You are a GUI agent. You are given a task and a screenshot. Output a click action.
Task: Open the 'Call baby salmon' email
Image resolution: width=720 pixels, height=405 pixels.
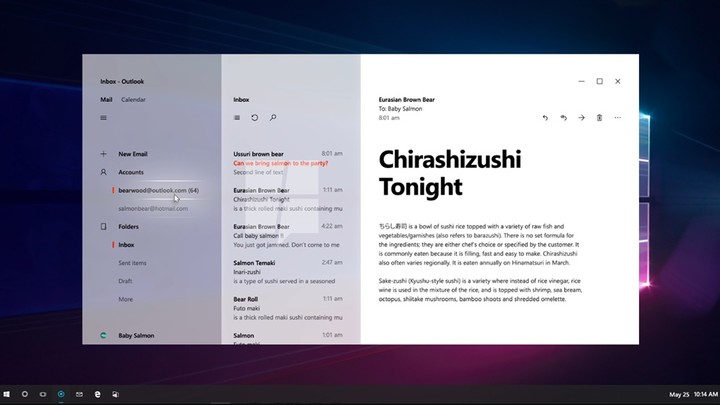point(288,236)
